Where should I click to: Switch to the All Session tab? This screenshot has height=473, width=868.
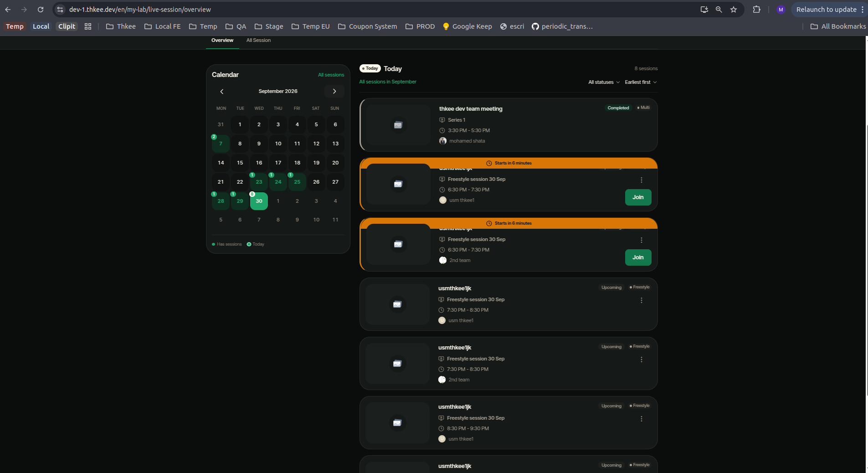[x=258, y=41]
